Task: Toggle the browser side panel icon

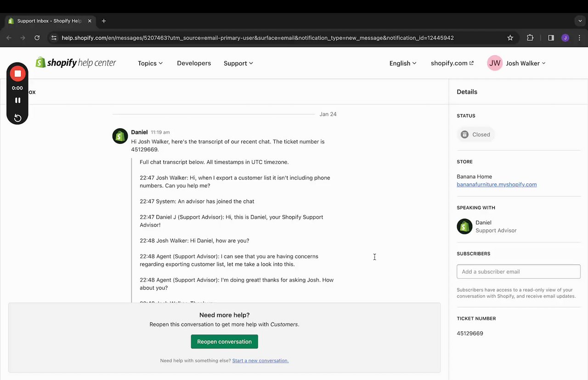Action: point(551,38)
